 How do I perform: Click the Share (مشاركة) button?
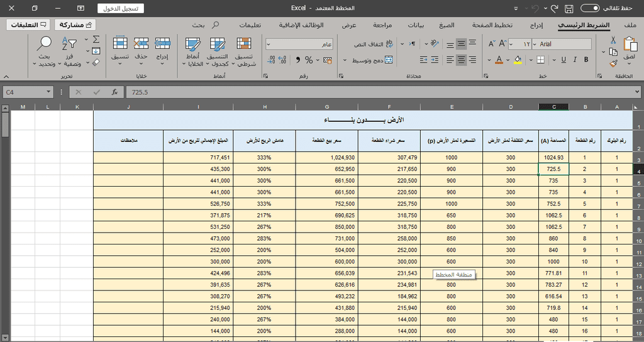(x=75, y=25)
